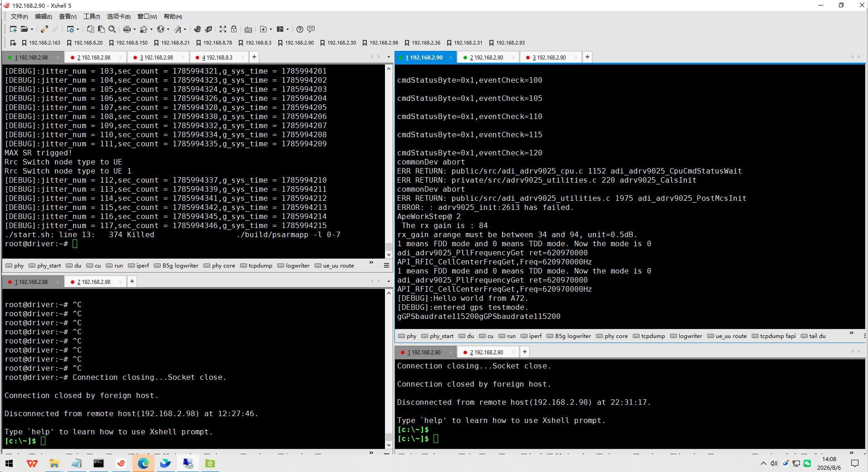Open the 编辑(E) menu

[44, 16]
